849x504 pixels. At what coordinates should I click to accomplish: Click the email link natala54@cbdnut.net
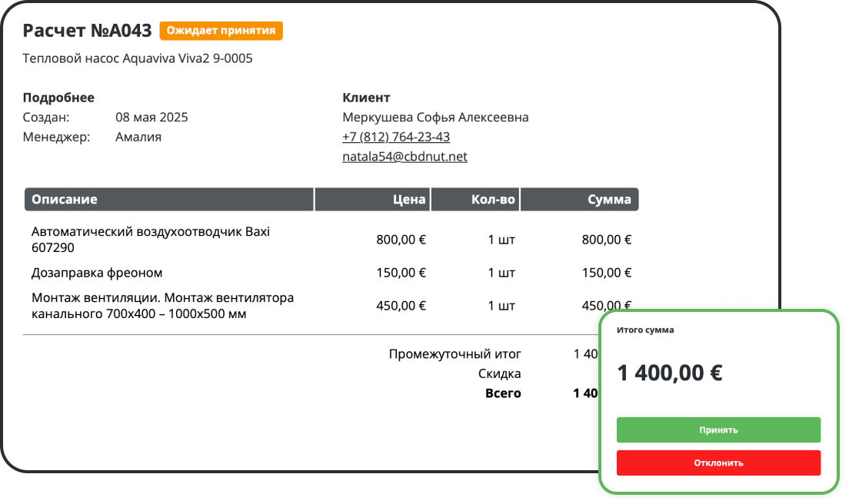click(405, 156)
